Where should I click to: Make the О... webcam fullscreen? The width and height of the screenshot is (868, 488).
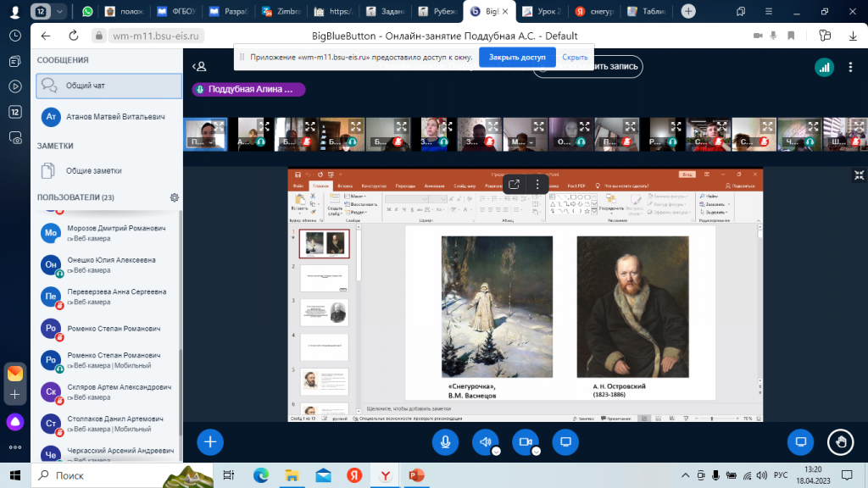point(585,126)
